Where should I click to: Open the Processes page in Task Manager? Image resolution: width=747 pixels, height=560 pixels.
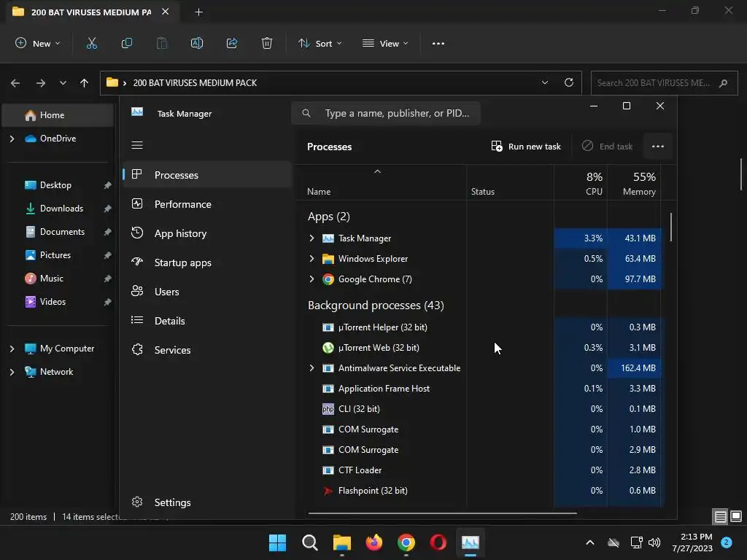tap(207, 175)
